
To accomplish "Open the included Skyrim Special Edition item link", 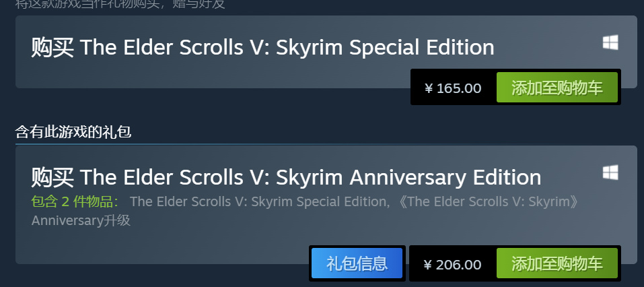I will [x=257, y=201].
